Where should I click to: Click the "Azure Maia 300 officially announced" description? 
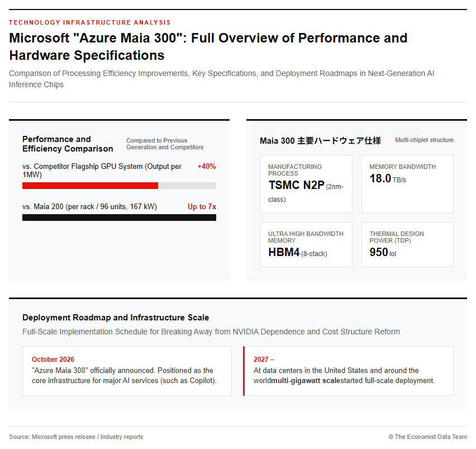124,376
